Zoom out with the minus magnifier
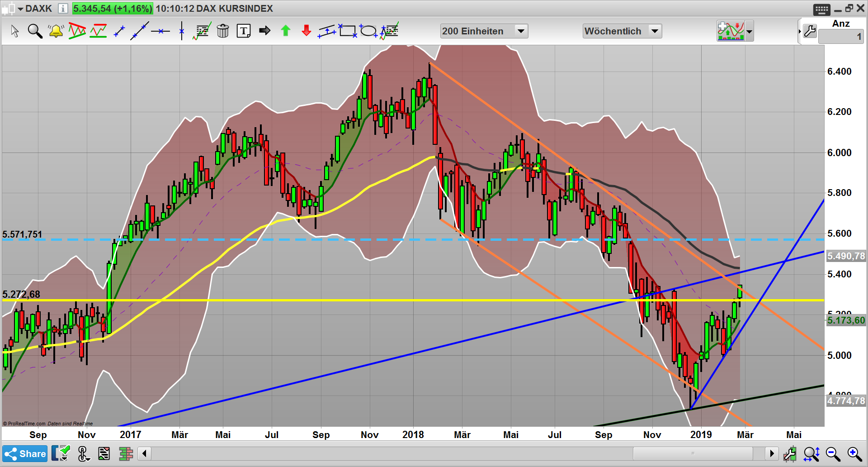868x467 pixels. 833,453
